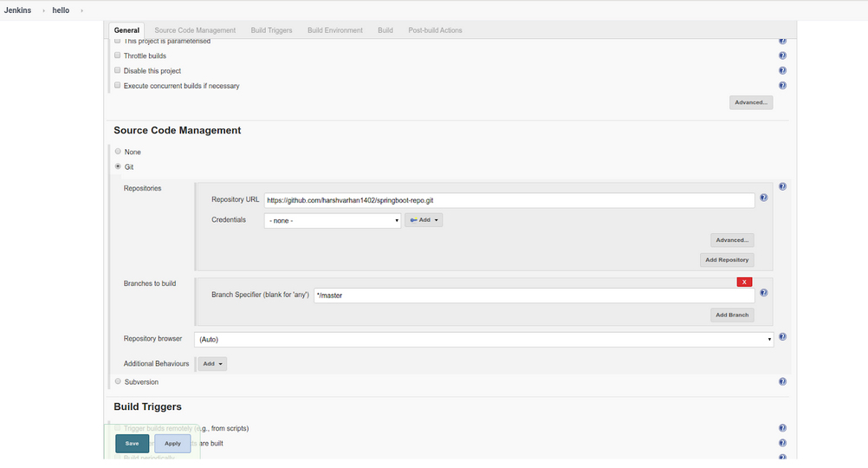Open help icon for Branch Specifier
The image size is (868, 468).
[763, 293]
